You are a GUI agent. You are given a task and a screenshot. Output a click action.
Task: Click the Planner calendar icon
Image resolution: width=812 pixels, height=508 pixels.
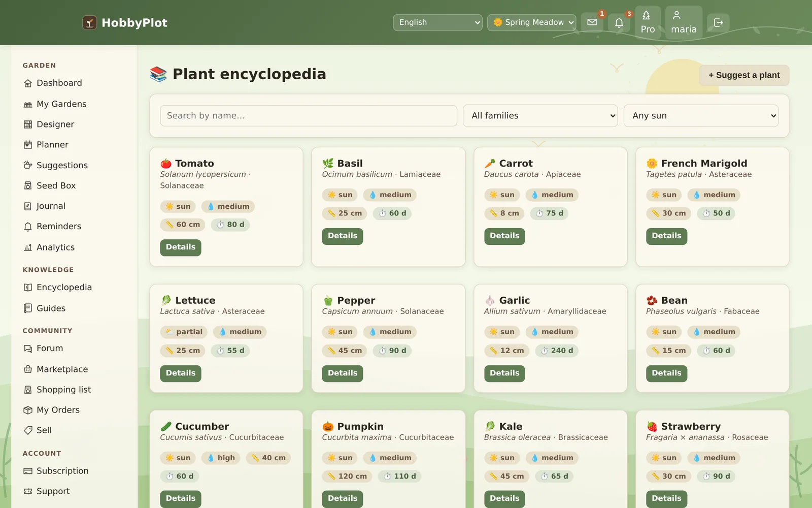pyautogui.click(x=28, y=145)
